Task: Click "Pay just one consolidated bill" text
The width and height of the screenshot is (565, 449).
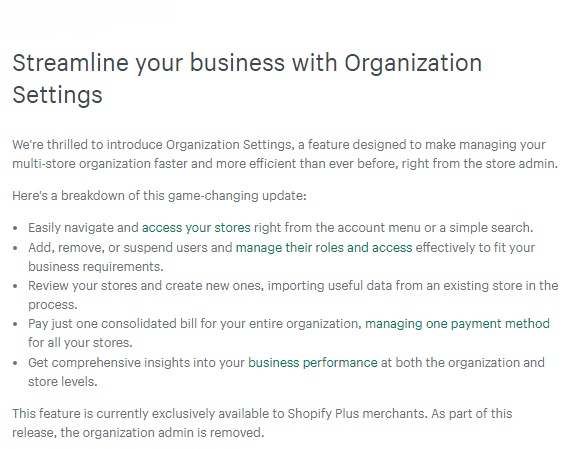Action: [112, 324]
